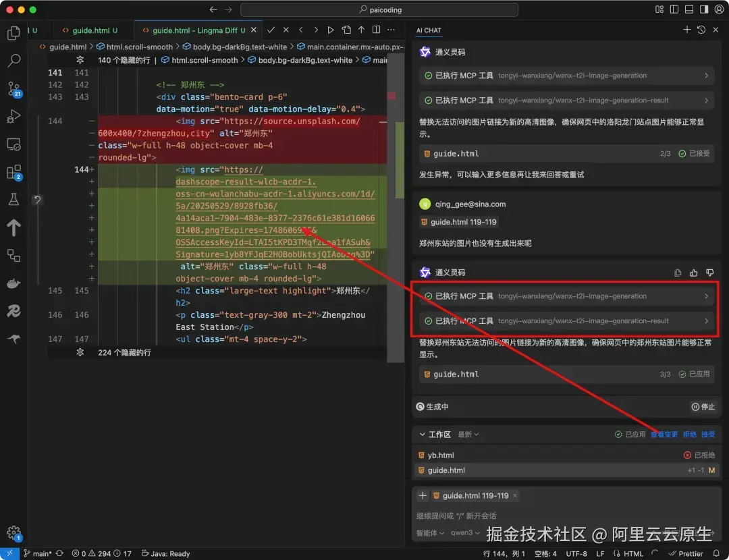The image size is (729, 560).
Task: Open guide.html 3/3 file card
Action: click(566, 374)
